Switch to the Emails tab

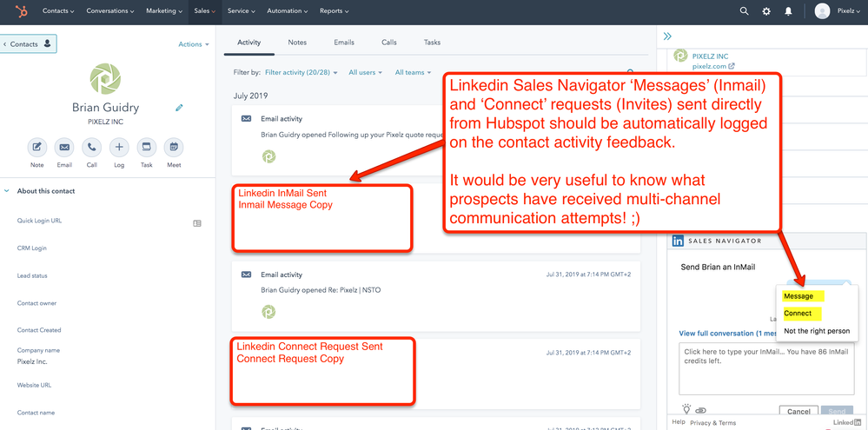click(x=344, y=43)
